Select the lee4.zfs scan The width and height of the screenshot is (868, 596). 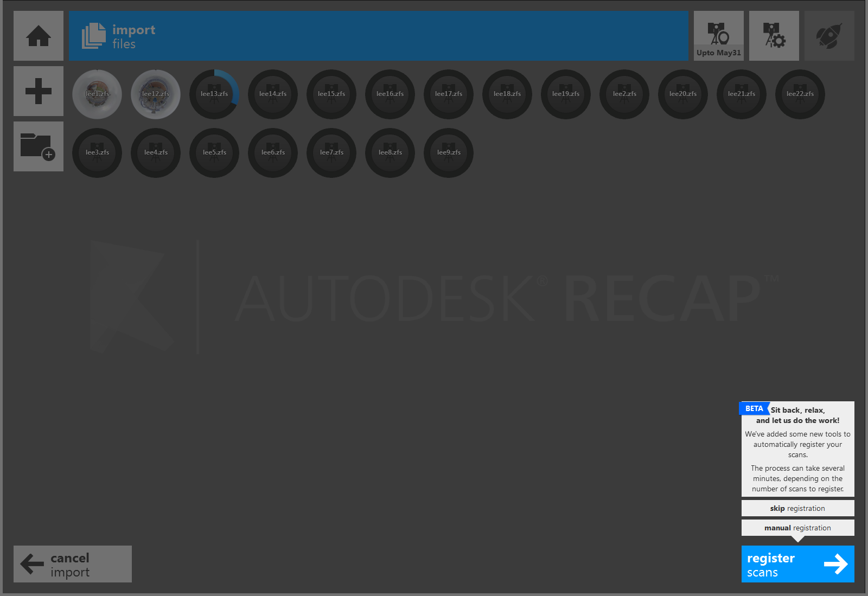pyautogui.click(x=156, y=153)
